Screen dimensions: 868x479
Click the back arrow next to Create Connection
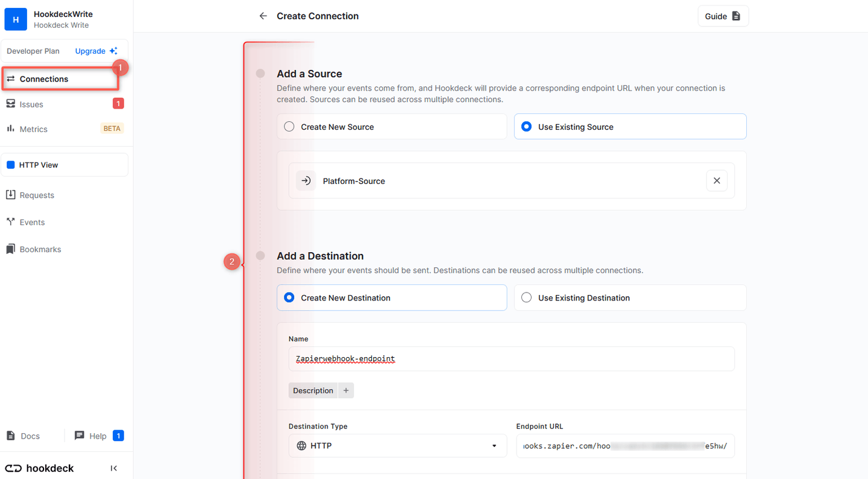263,16
